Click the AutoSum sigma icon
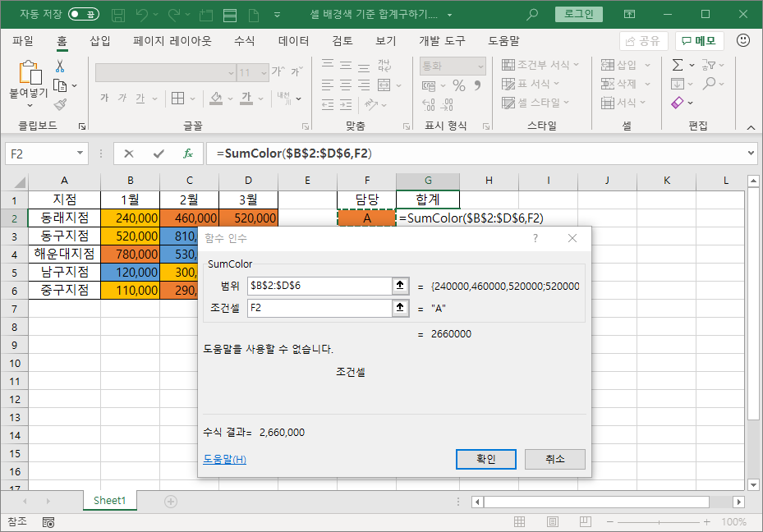This screenshot has width=763, height=532. pyautogui.click(x=678, y=65)
